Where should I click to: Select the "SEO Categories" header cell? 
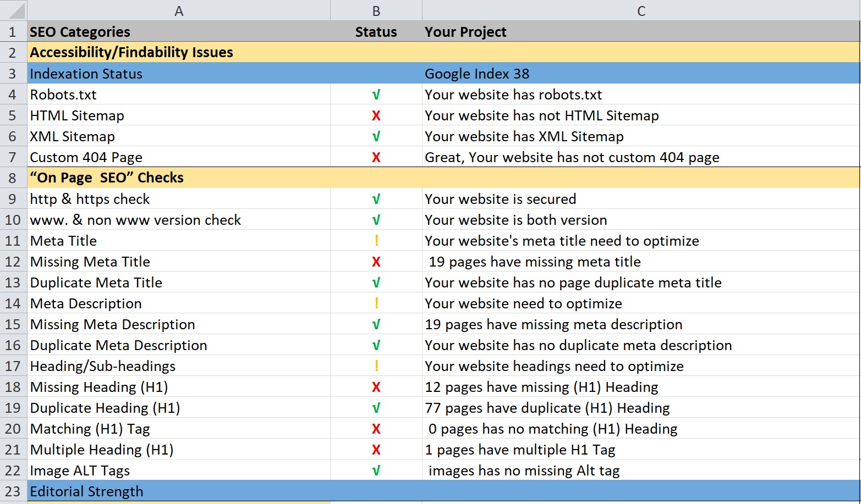click(80, 32)
